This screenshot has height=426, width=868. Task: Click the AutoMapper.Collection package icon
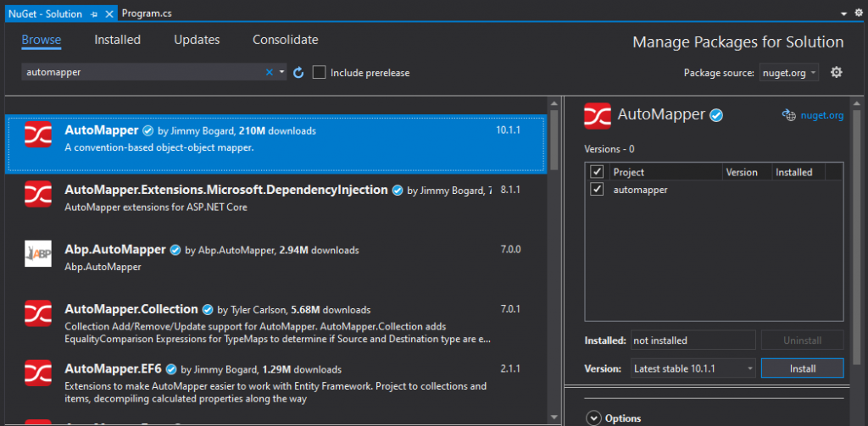tap(38, 313)
